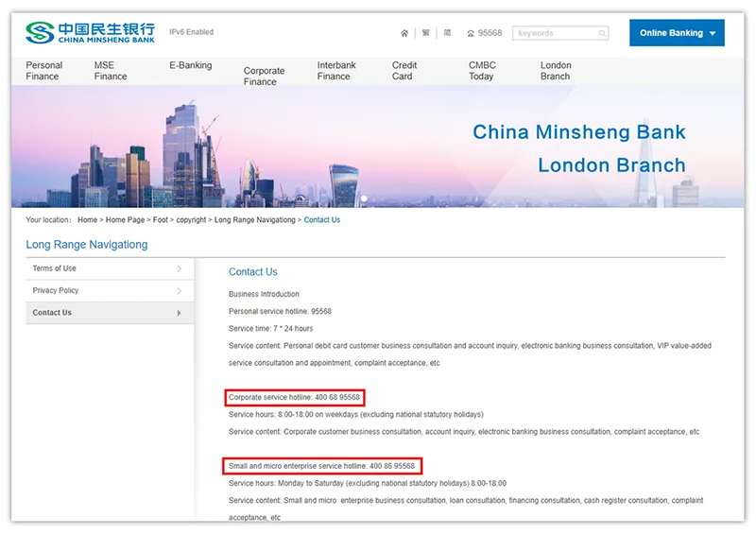
Task: Focus the keywords search field
Action: tap(560, 33)
